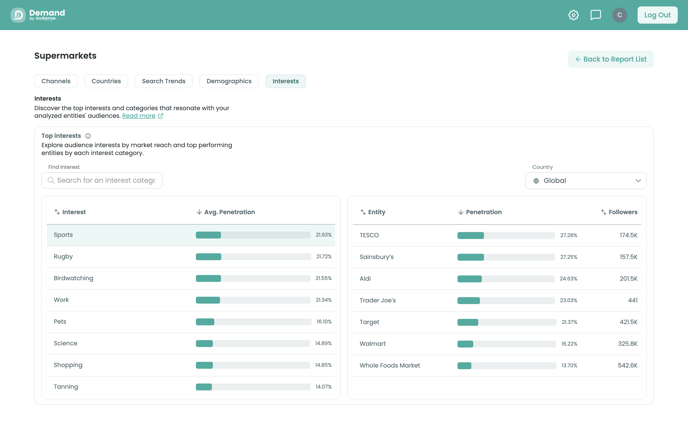Click the Target entity name

[x=369, y=322]
